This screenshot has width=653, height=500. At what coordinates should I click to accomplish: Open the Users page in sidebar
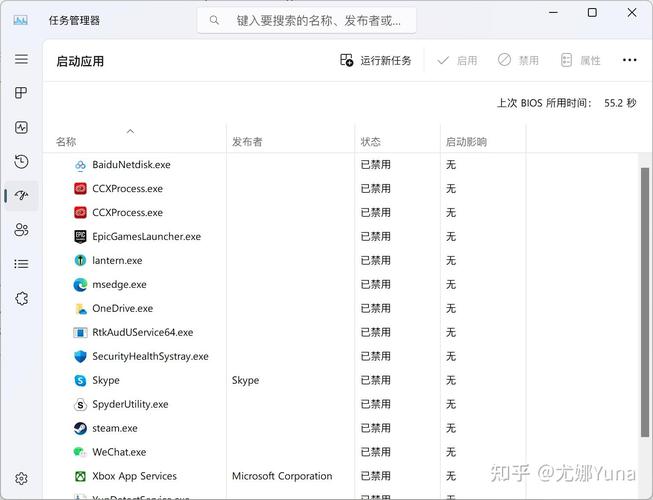[21, 229]
